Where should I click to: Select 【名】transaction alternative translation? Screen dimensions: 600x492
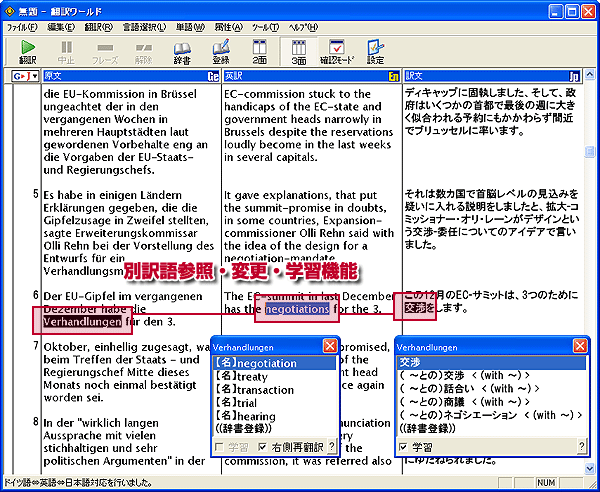coord(274,389)
